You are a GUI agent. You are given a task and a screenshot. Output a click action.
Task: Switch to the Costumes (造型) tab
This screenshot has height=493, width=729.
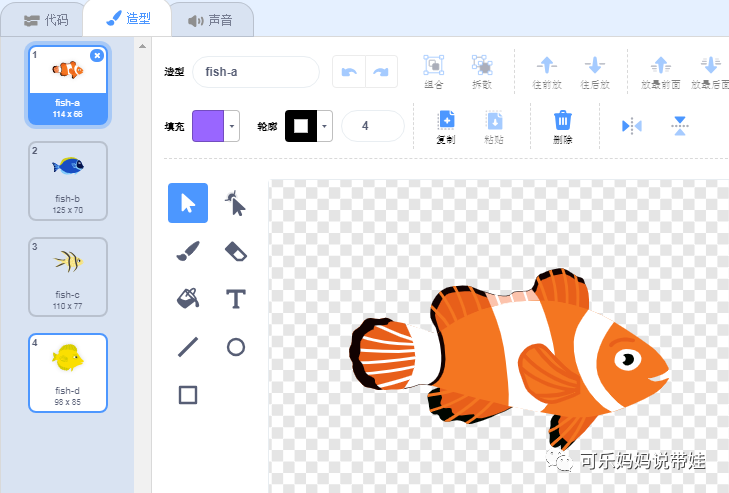pos(128,19)
